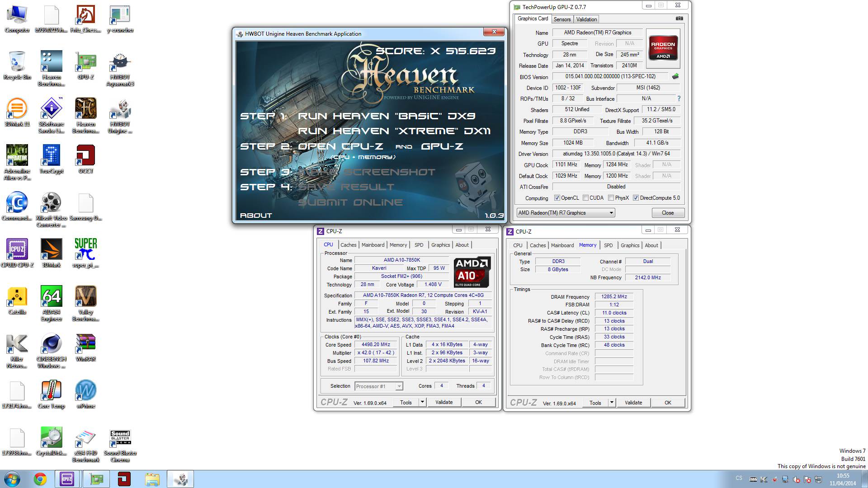Open Xilisoft Video Converter shortcut
The width and height of the screenshot is (868, 488).
(52, 210)
